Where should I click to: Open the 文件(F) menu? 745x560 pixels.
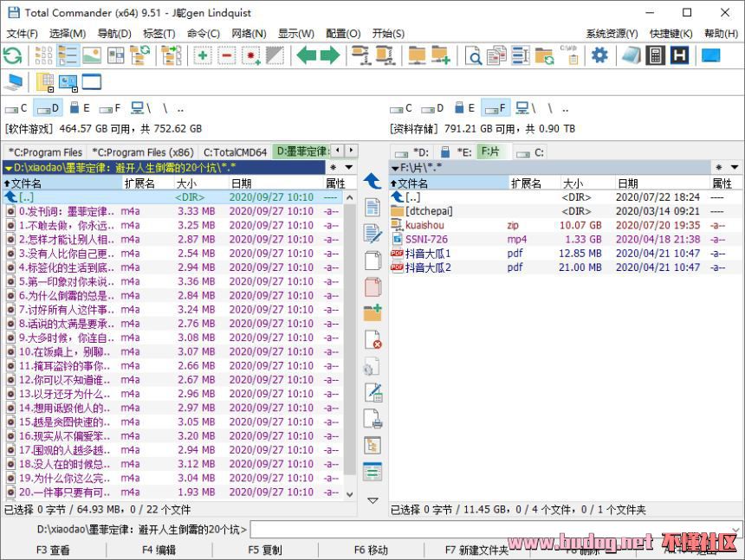tap(22, 33)
